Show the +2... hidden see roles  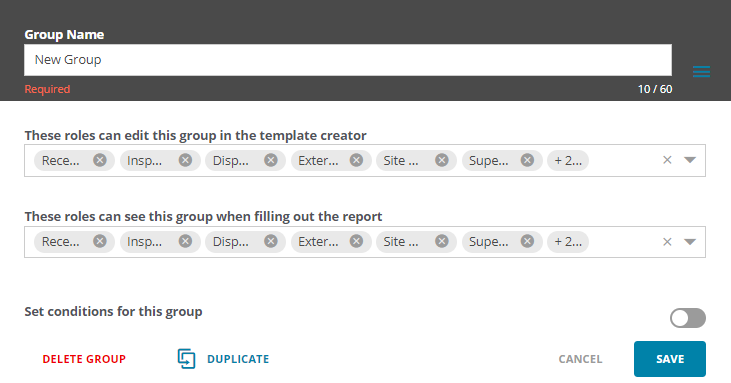(568, 241)
